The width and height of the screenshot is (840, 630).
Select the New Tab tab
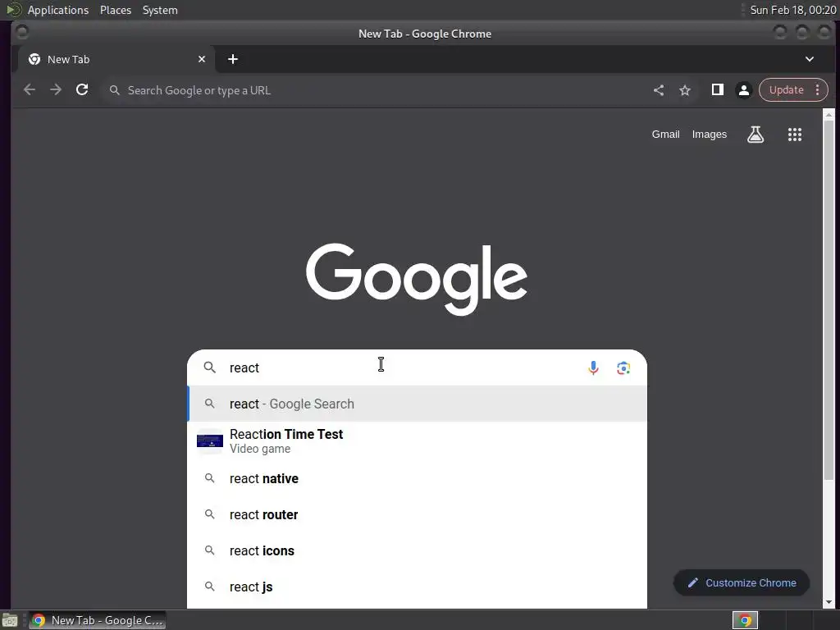[x=116, y=59]
